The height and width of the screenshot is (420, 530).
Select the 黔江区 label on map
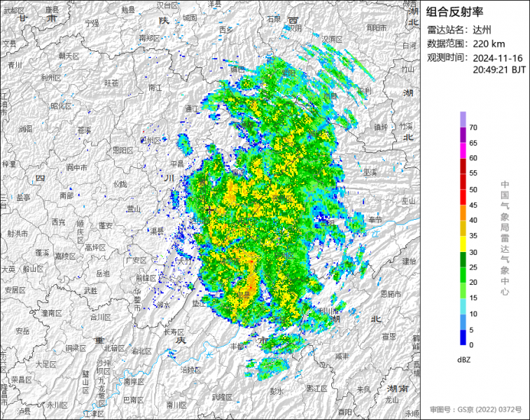point(316,387)
